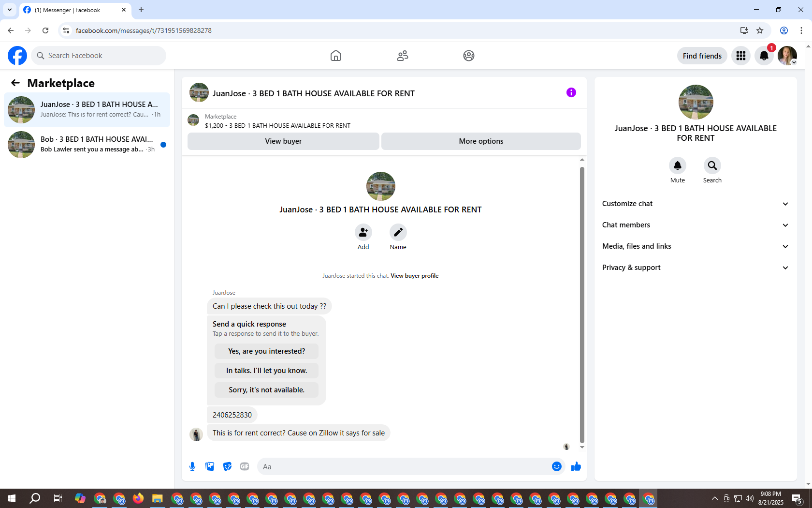Select the Messenger Facebook browser tab
Screen dimensions: 812x508
pyautogui.click(x=75, y=10)
